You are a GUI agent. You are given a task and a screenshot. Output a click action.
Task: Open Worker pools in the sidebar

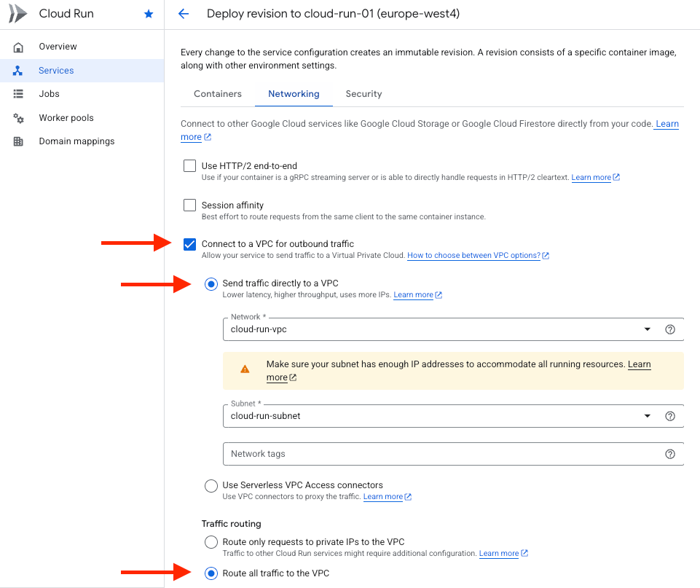66,118
